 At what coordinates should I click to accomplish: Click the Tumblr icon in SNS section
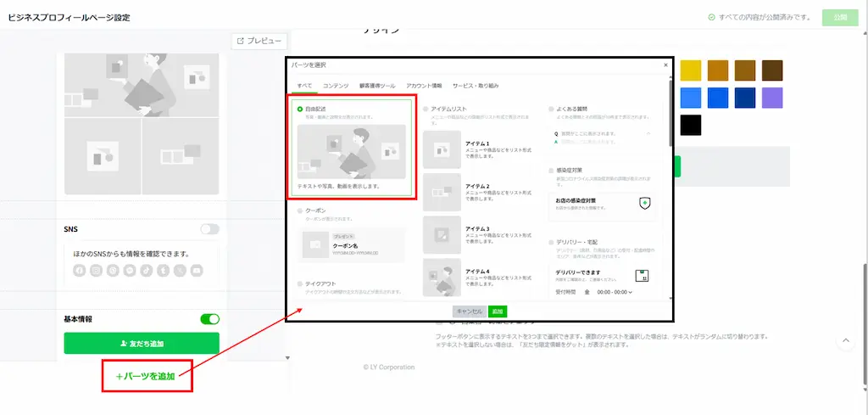point(164,271)
